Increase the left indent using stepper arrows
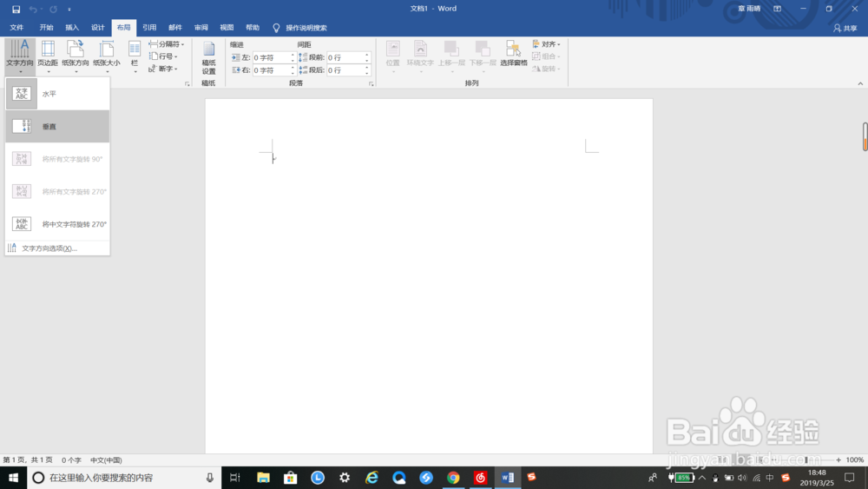 [x=293, y=55]
